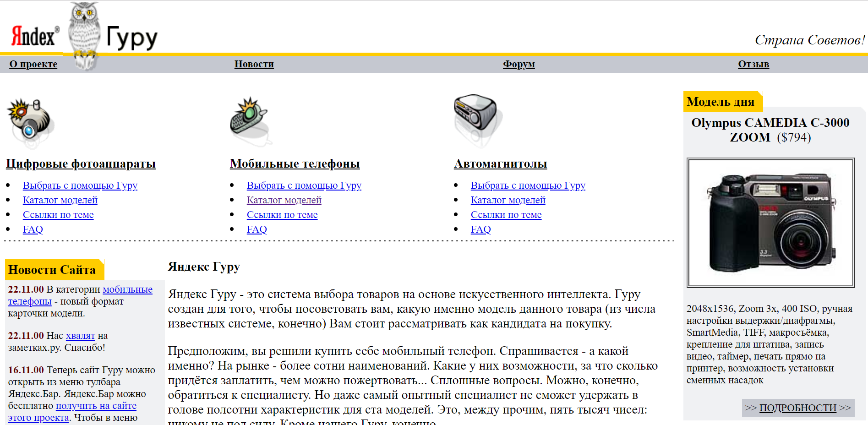The height and width of the screenshot is (425, 868).
Task: Open FAQ under mobile phones
Action: click(257, 229)
